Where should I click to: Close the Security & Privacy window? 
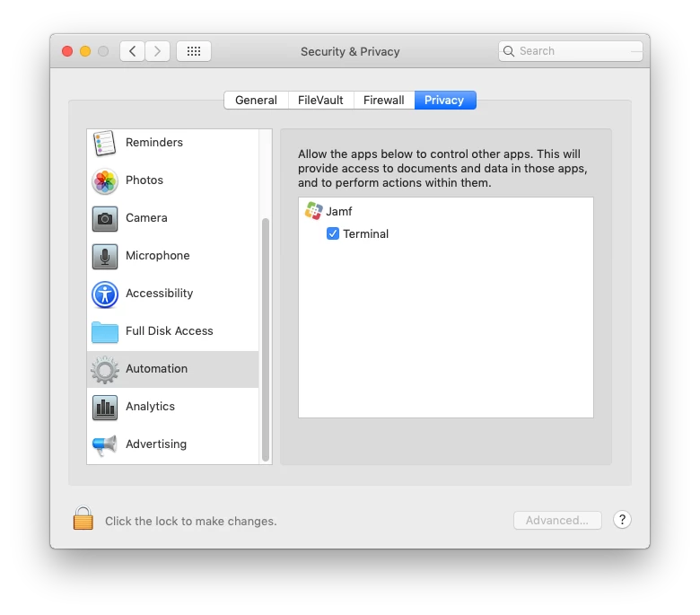[67, 51]
